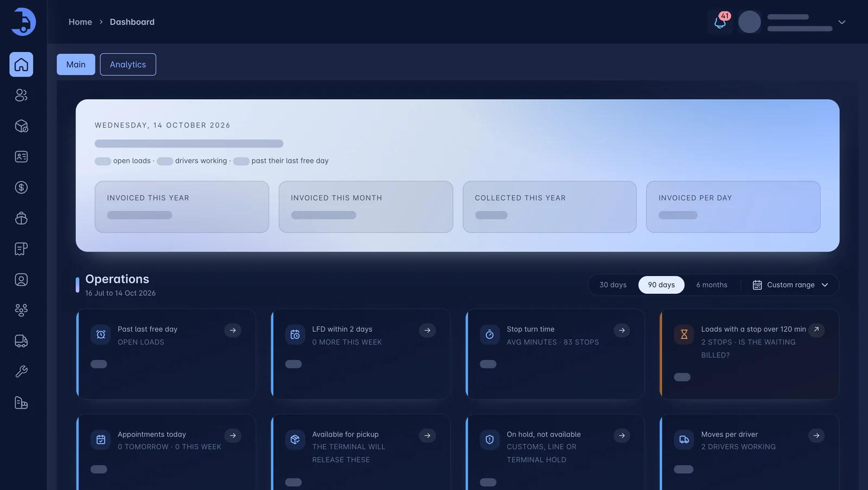
Task: Open the wrench maintenance sidebar icon
Action: point(21,372)
